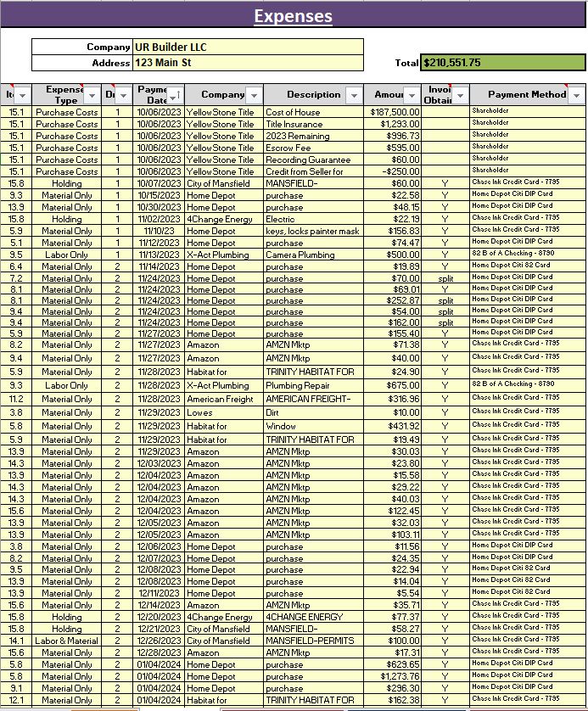The image size is (588, 711).
Task: Select the 2023 Remaining description cell
Action: coord(313,136)
